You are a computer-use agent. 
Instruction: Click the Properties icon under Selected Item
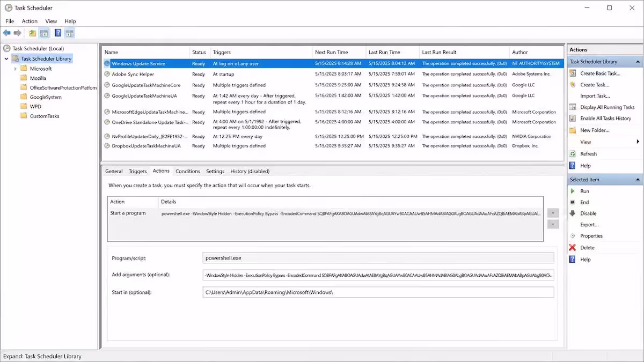click(573, 236)
